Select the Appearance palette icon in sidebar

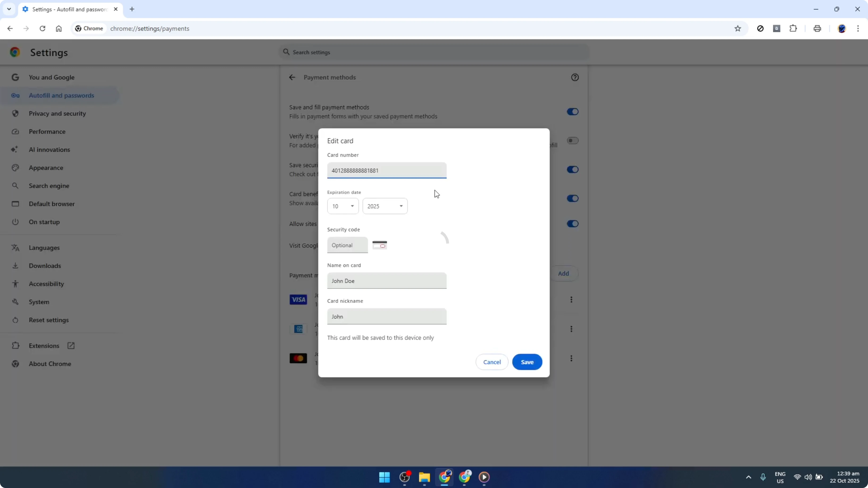click(x=15, y=167)
